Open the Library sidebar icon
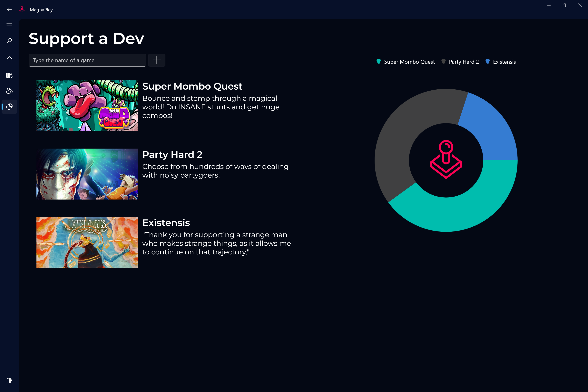Screen dimensions: 588x392 9,75
